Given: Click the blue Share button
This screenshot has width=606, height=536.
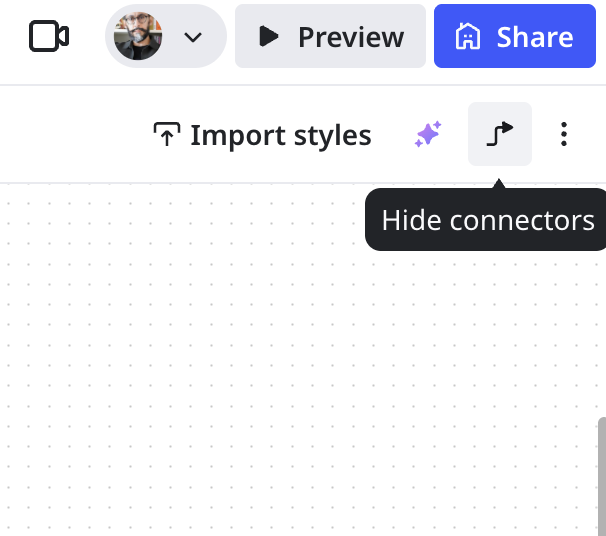Looking at the screenshot, I should pyautogui.click(x=514, y=37).
